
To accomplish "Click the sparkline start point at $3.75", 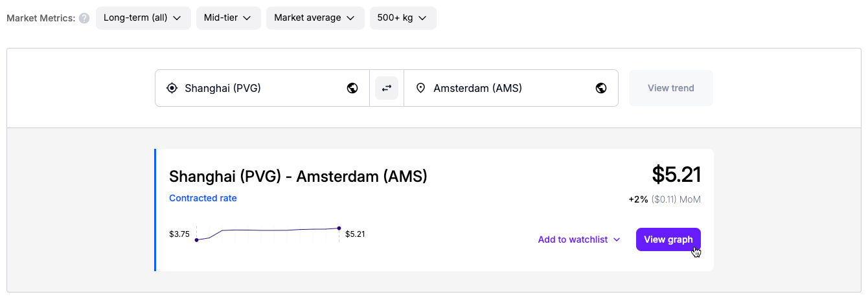I will (197, 240).
